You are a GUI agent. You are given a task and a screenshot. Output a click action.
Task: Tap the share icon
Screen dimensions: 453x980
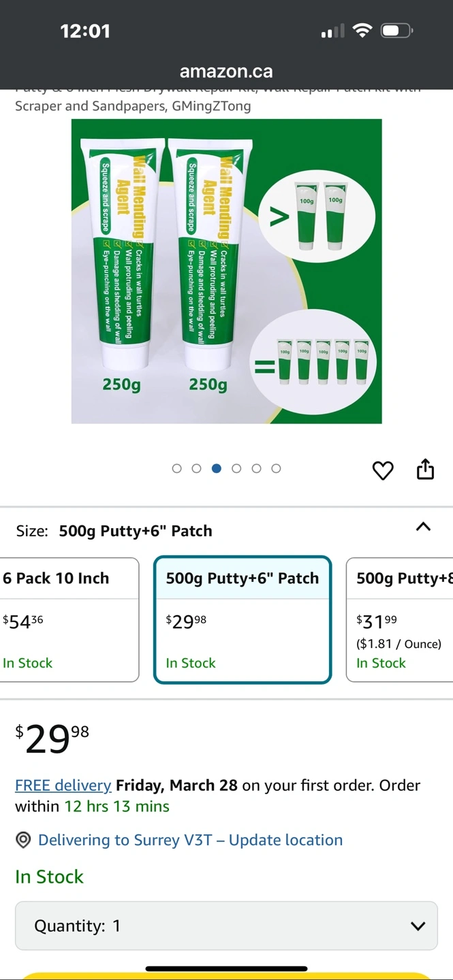coord(425,470)
